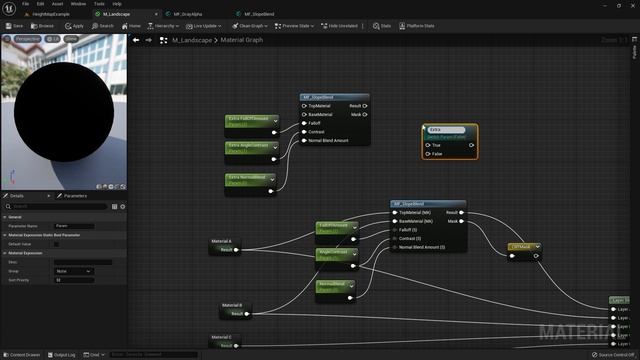Select the Parameters panel tab
Screen dimensions: 640x360
75,196
